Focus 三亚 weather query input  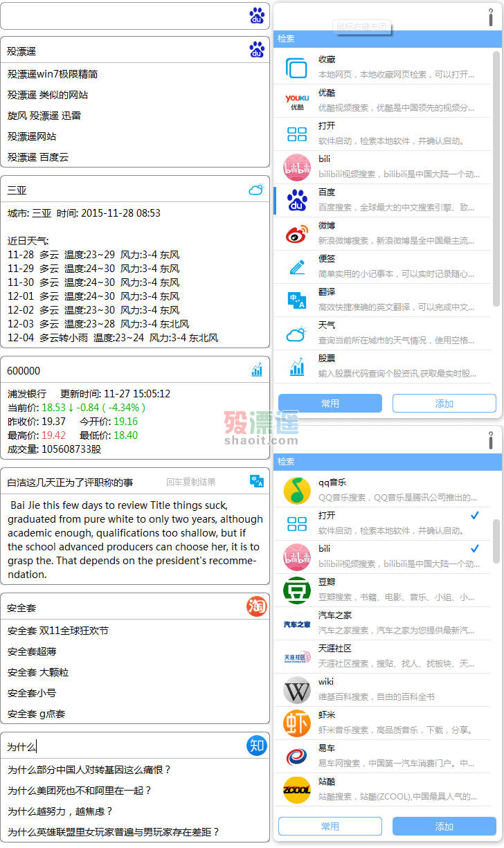(x=123, y=190)
